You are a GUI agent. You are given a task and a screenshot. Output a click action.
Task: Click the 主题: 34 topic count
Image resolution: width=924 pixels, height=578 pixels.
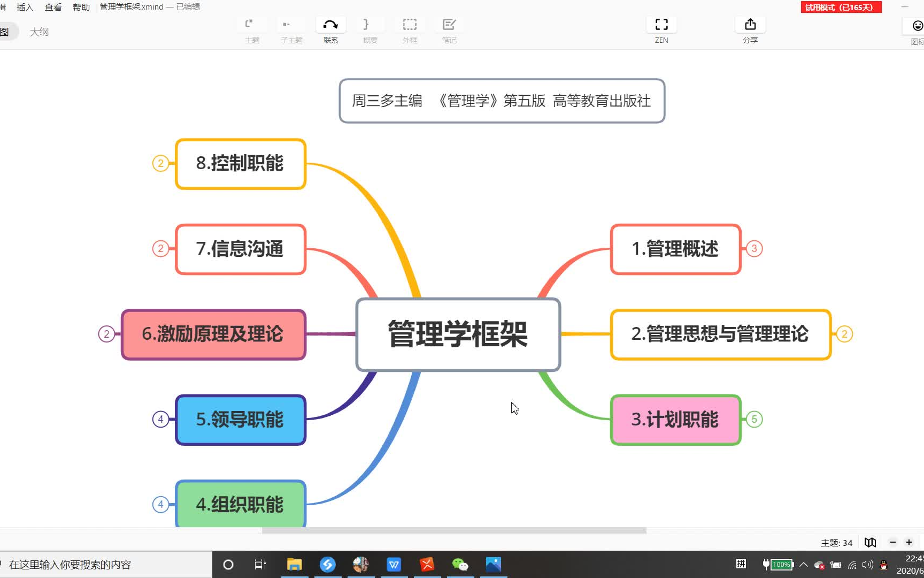click(836, 543)
